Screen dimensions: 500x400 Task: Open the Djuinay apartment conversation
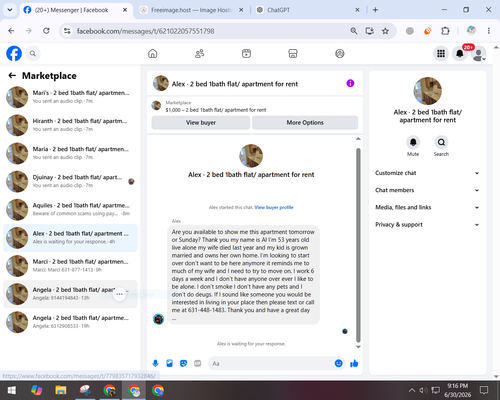tap(70, 181)
